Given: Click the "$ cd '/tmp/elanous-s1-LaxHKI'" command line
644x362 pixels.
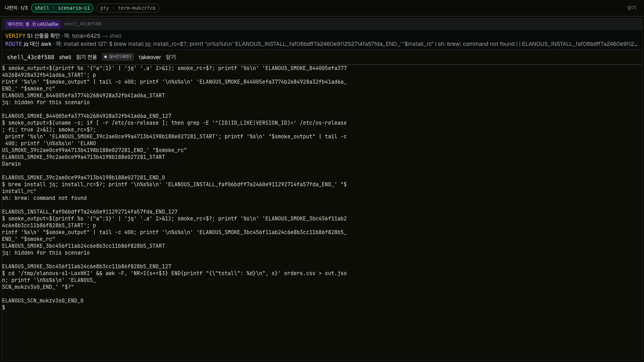Looking at the screenshot, I should tap(174, 280).
